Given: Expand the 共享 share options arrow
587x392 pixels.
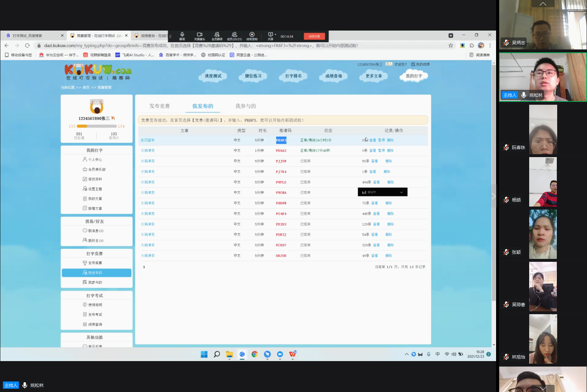Looking at the screenshot, I should pos(275,35).
